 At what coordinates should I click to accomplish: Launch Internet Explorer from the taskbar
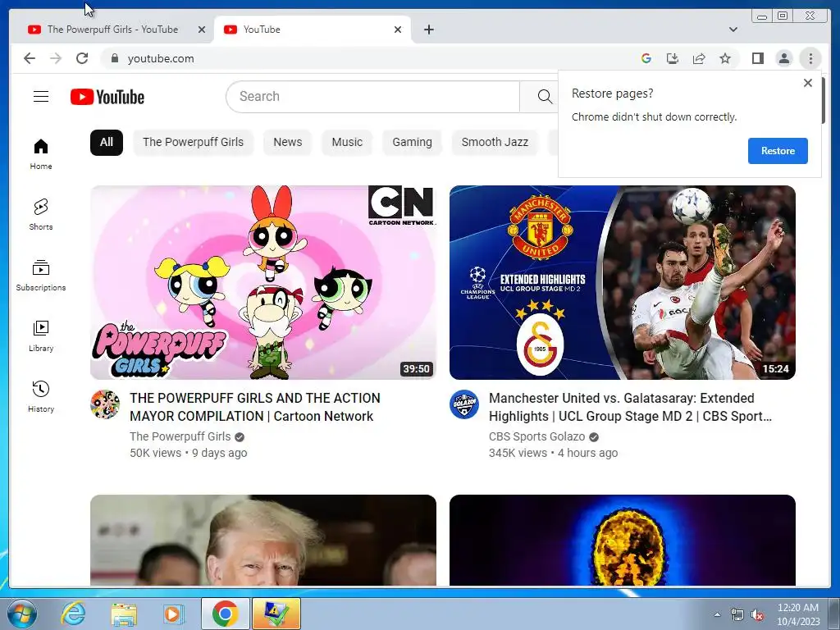pos(73,614)
